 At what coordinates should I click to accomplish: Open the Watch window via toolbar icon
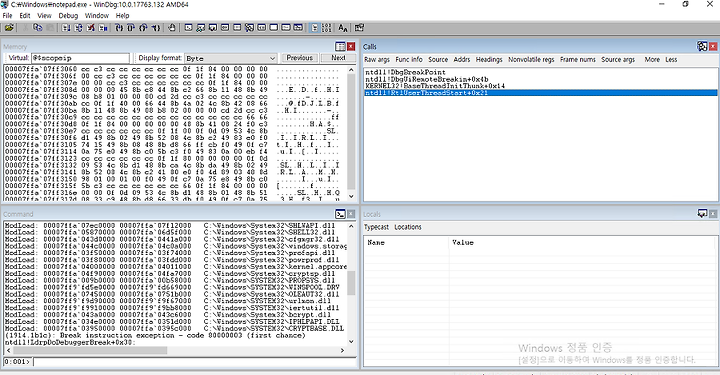201,28
